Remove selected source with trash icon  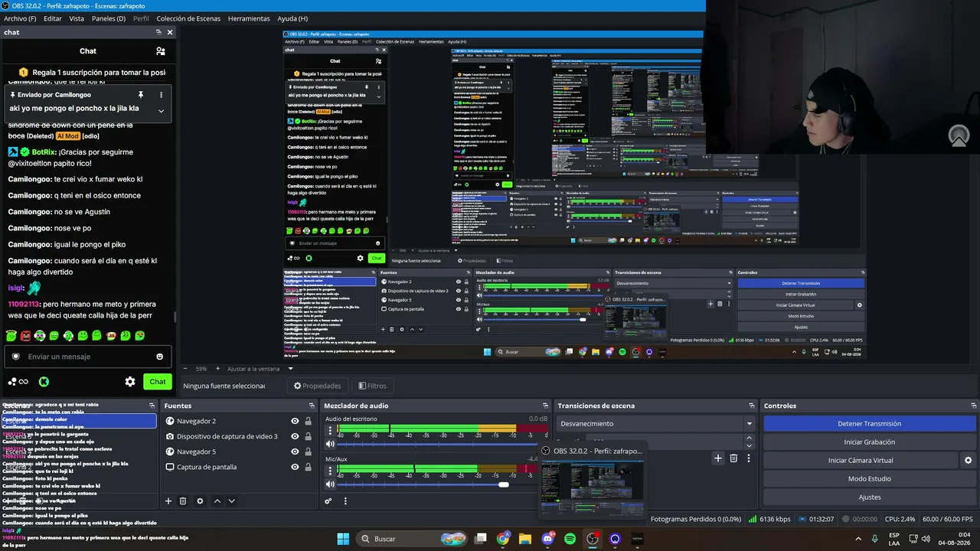point(183,501)
